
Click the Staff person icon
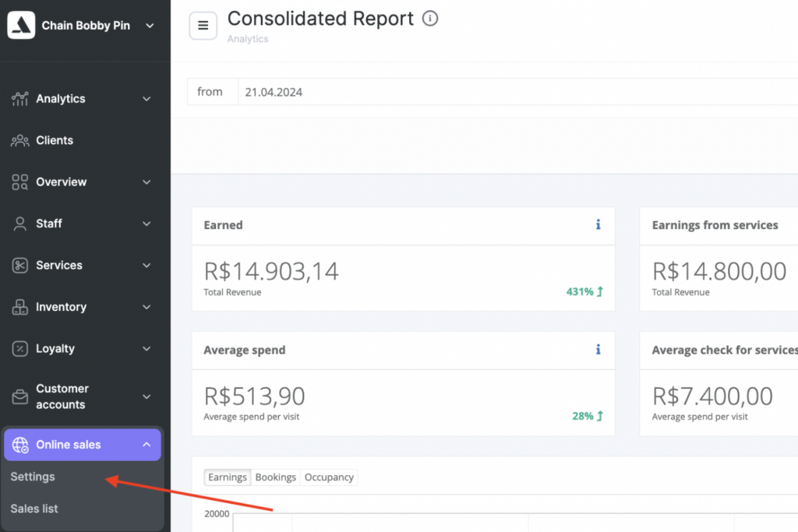[20, 224]
